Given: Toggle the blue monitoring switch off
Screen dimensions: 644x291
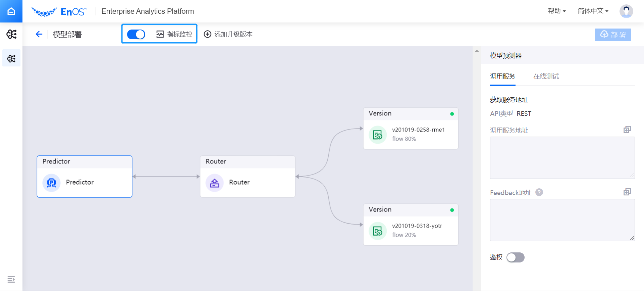Looking at the screenshot, I should tap(136, 34).
